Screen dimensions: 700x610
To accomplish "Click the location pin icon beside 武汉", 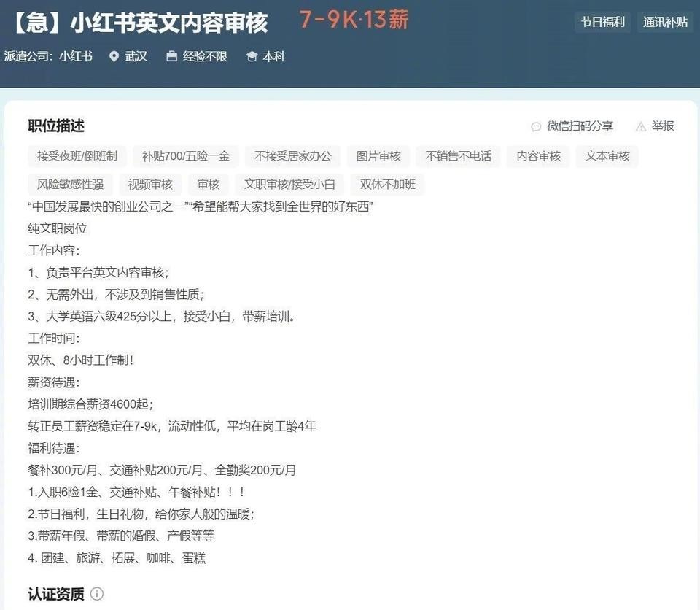I will (114, 56).
